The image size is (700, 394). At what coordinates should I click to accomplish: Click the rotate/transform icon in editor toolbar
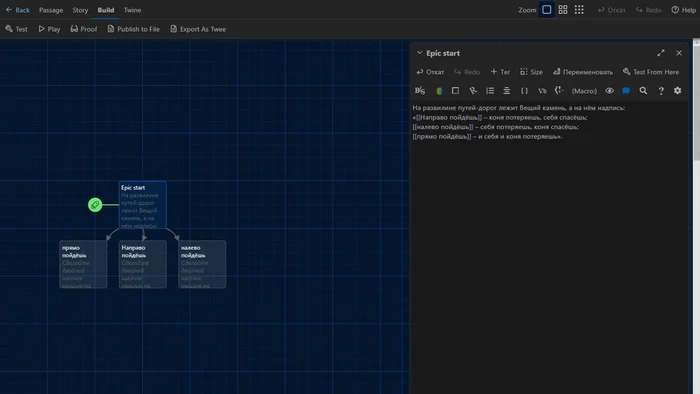pyautogui.click(x=473, y=91)
